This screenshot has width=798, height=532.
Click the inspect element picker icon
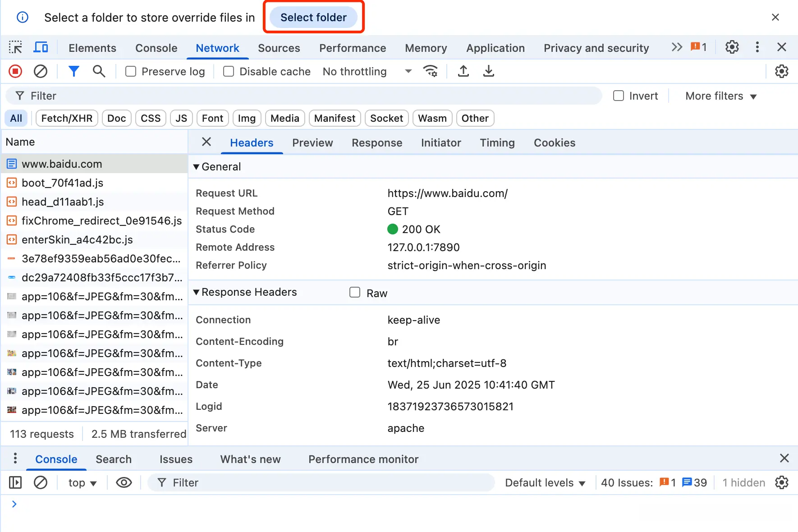point(15,47)
